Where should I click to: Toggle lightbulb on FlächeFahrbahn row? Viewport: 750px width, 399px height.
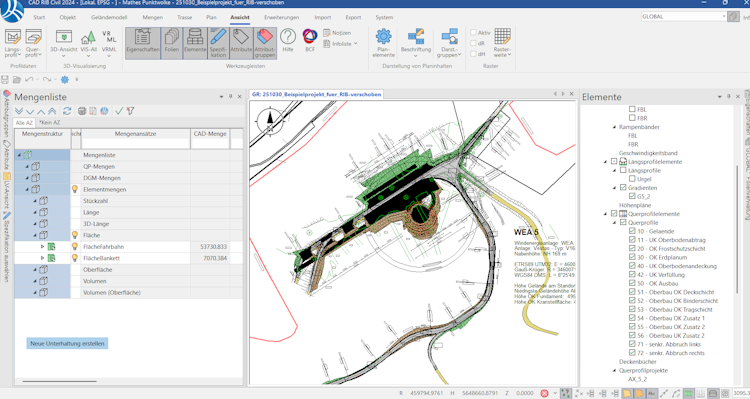click(75, 246)
